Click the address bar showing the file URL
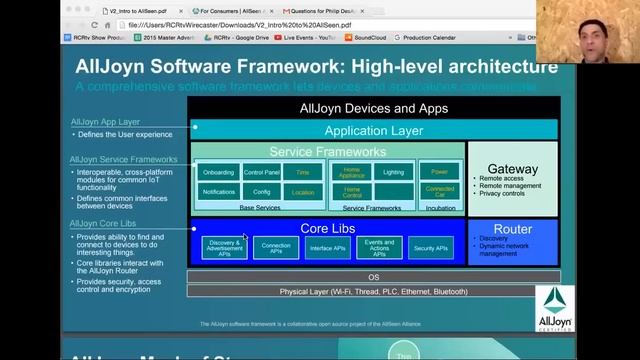The height and width of the screenshot is (360, 640). tap(327, 25)
